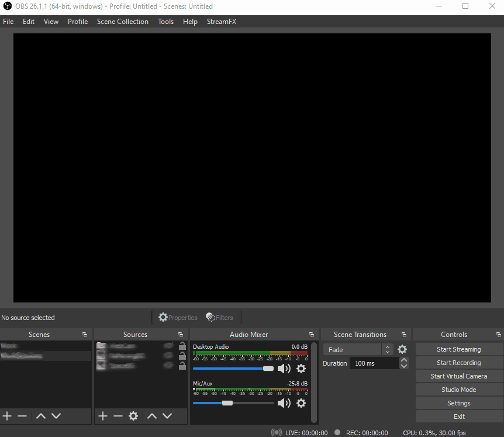
Task: Move the source up in the Sources list
Action: coord(152,416)
